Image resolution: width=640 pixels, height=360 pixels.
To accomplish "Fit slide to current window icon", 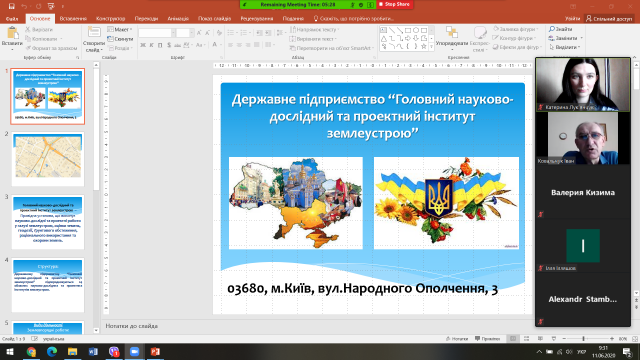I will 635,339.
